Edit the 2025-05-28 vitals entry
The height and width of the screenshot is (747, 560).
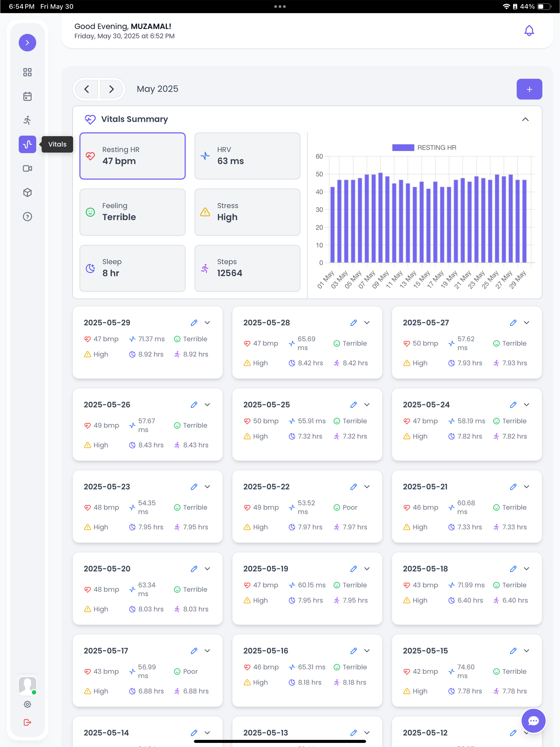[354, 322]
